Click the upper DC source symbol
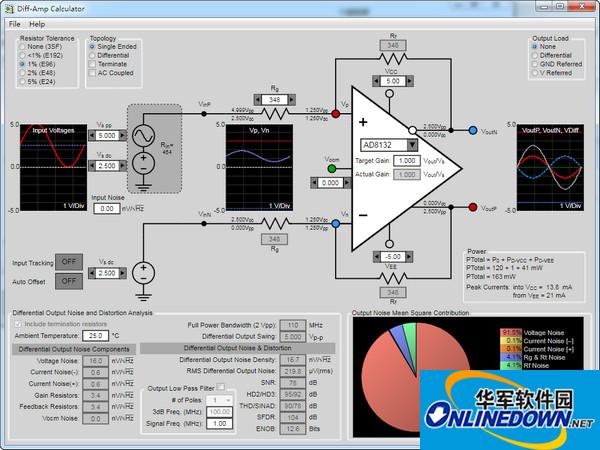Viewport: 600px width, 450px height. click(x=143, y=163)
